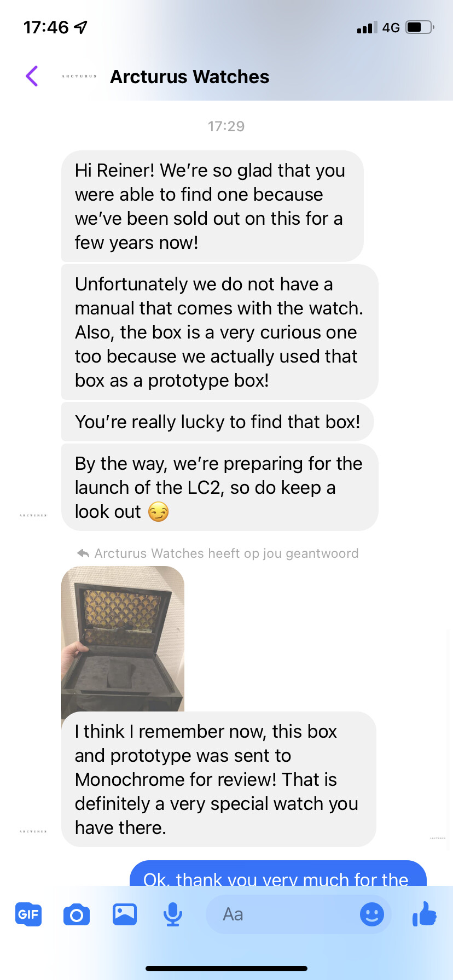Image resolution: width=453 pixels, height=980 pixels.
Task: Open the photo gallery icon
Action: 125,914
